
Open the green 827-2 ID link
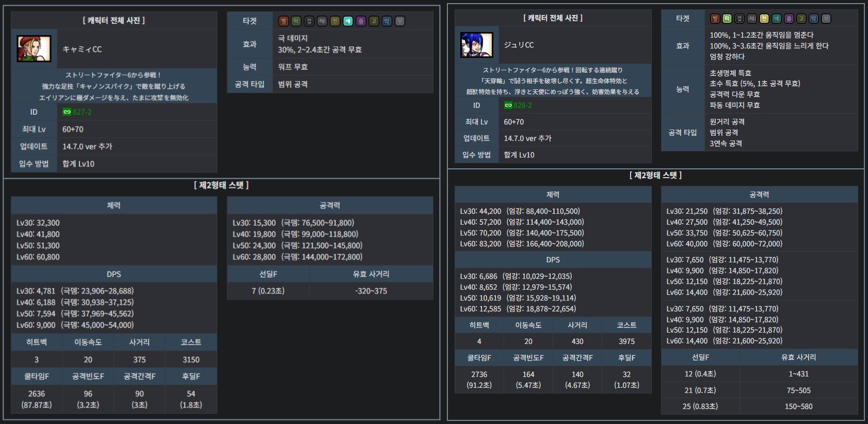tap(82, 112)
